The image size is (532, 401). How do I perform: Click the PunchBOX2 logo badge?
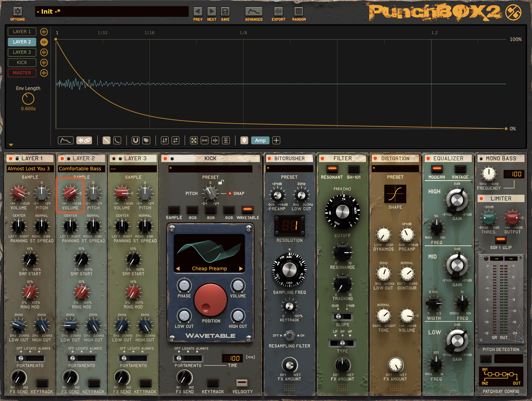point(513,12)
